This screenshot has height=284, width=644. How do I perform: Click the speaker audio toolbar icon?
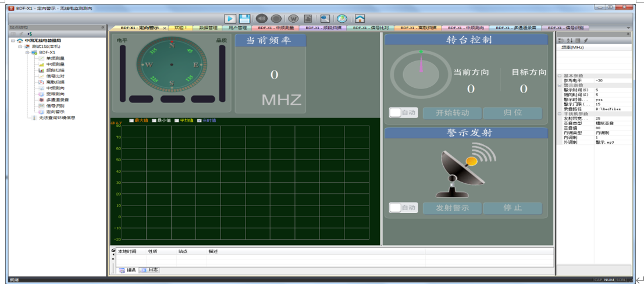[x=262, y=19]
